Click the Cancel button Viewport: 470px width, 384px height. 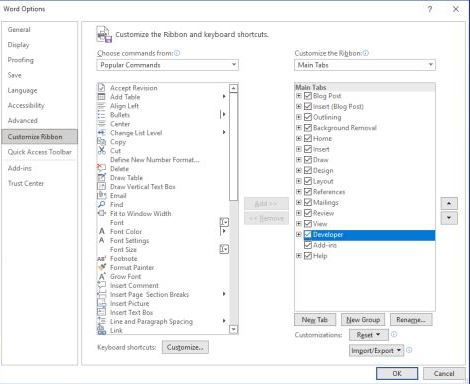444,374
